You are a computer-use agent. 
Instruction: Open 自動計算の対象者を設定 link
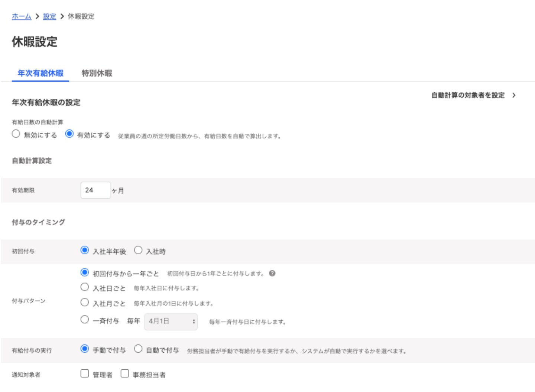(x=468, y=95)
